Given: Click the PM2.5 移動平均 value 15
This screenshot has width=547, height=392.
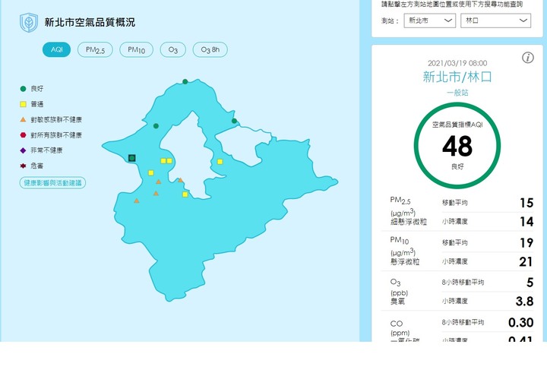Looking at the screenshot, I should [526, 203].
